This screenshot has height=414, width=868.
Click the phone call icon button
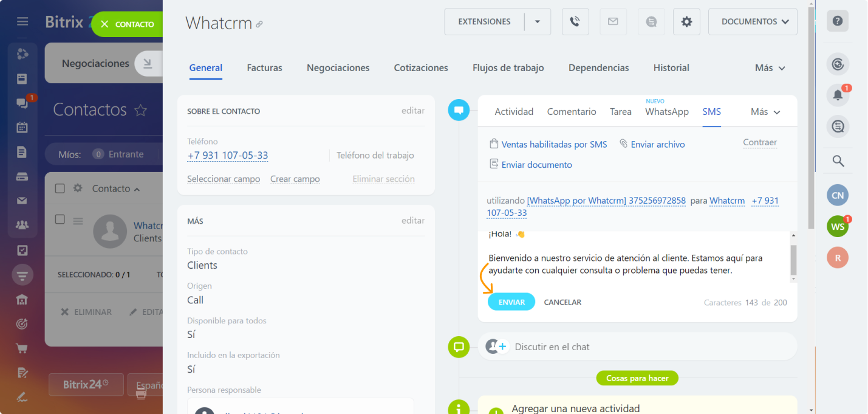[x=575, y=22]
